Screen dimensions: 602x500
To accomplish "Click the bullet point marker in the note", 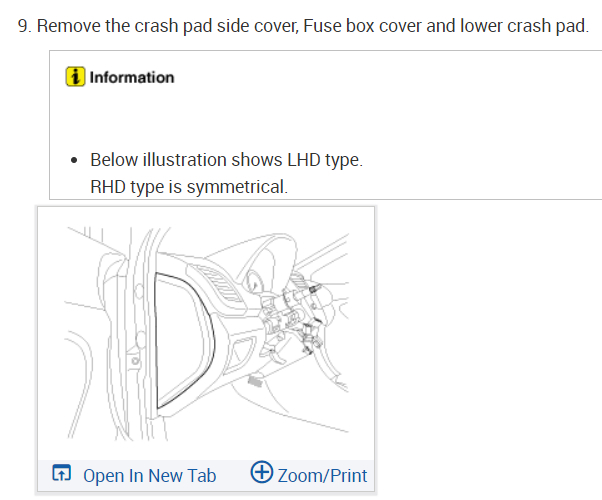I will pos(75,161).
